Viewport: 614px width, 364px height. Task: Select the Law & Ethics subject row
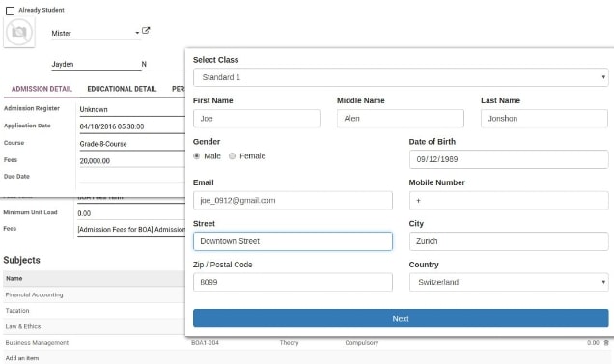[94, 326]
